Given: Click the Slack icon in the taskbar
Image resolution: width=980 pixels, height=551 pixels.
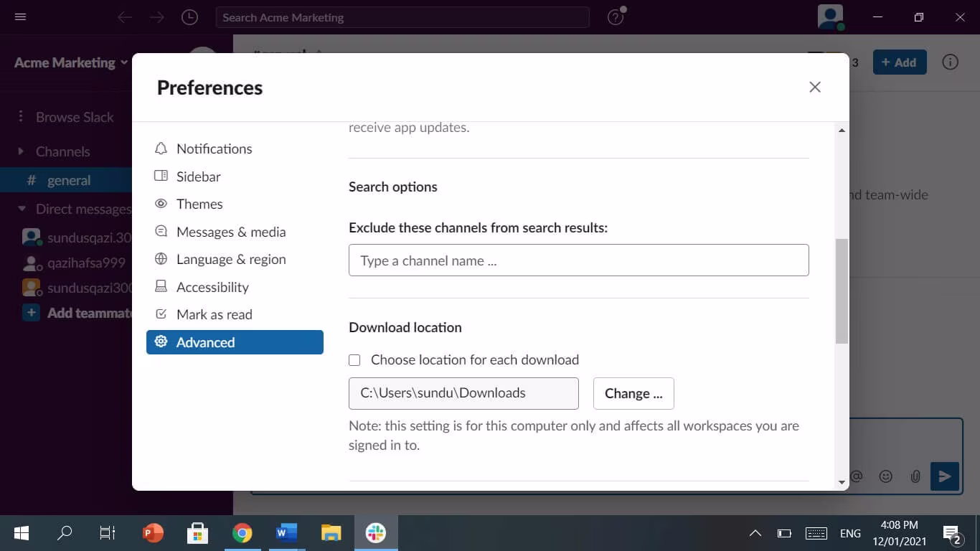Looking at the screenshot, I should coord(375,532).
